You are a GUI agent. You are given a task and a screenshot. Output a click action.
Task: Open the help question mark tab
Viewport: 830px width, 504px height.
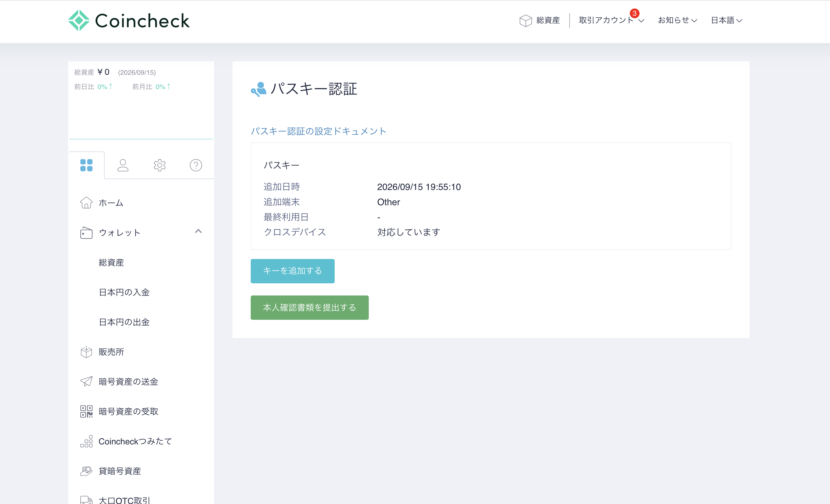[196, 165]
